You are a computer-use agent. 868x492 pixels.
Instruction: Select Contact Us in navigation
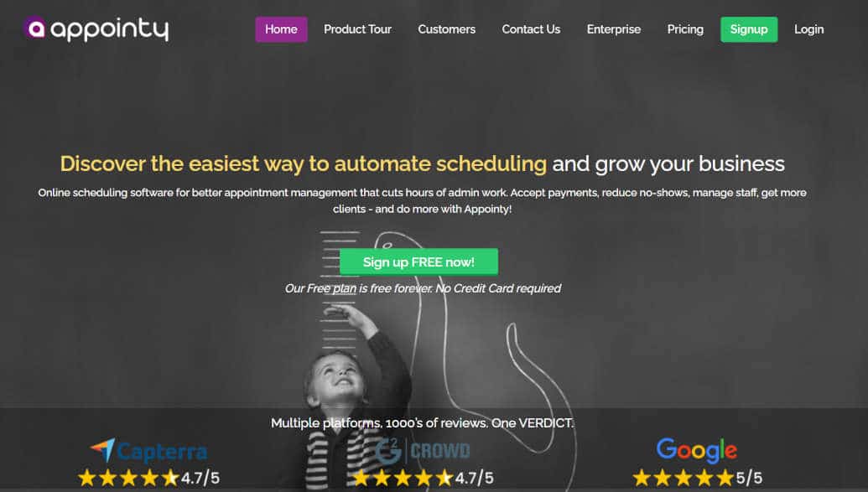pyautogui.click(x=531, y=29)
